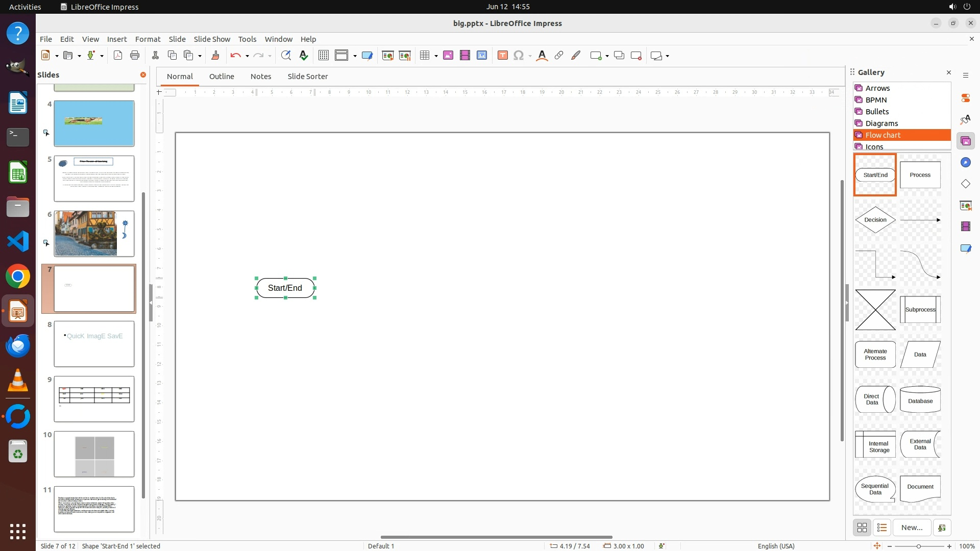Select the Diagrams gallery theme
The height and width of the screenshot is (551, 980).
coord(881,123)
